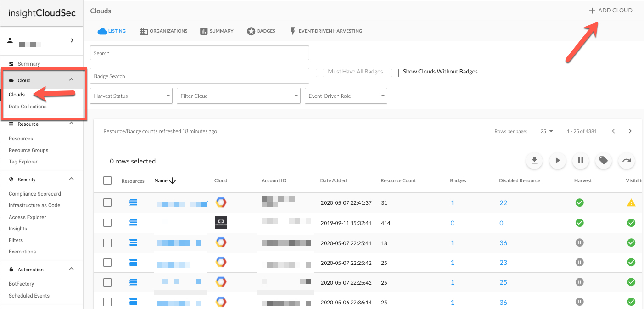The height and width of the screenshot is (309, 644).
Task: Click the resume harvest play icon
Action: click(557, 160)
